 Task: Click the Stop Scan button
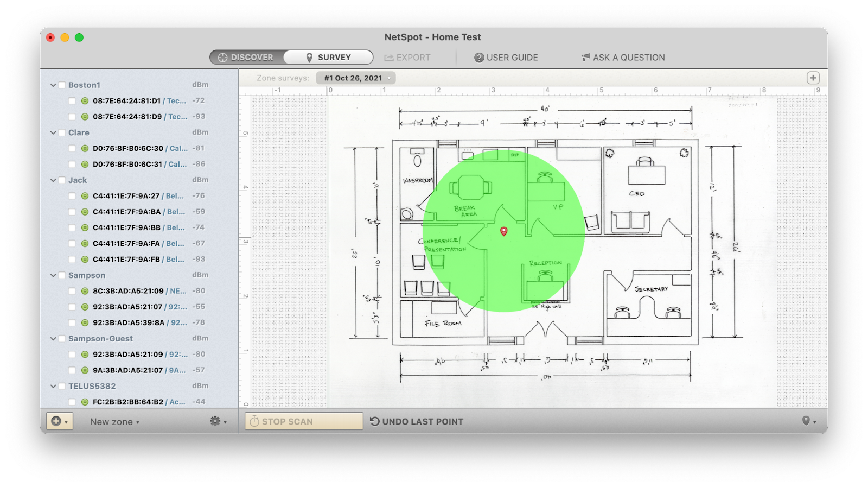304,421
